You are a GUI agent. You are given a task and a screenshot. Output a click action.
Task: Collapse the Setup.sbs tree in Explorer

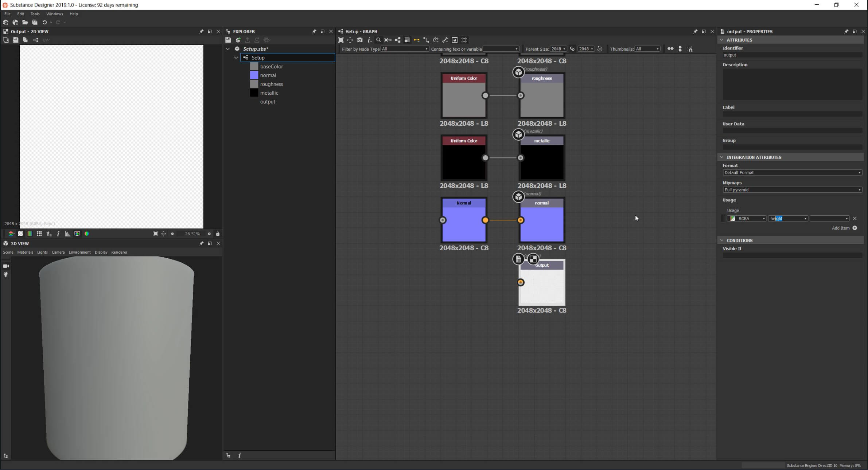[x=227, y=48]
